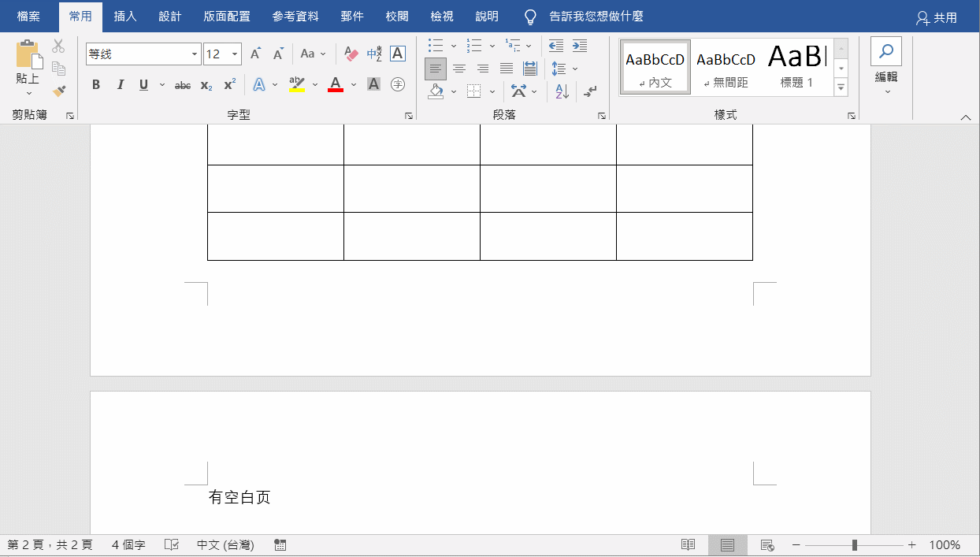The width and height of the screenshot is (980, 557).
Task: Open the 編輯 search group button
Action: (886, 67)
